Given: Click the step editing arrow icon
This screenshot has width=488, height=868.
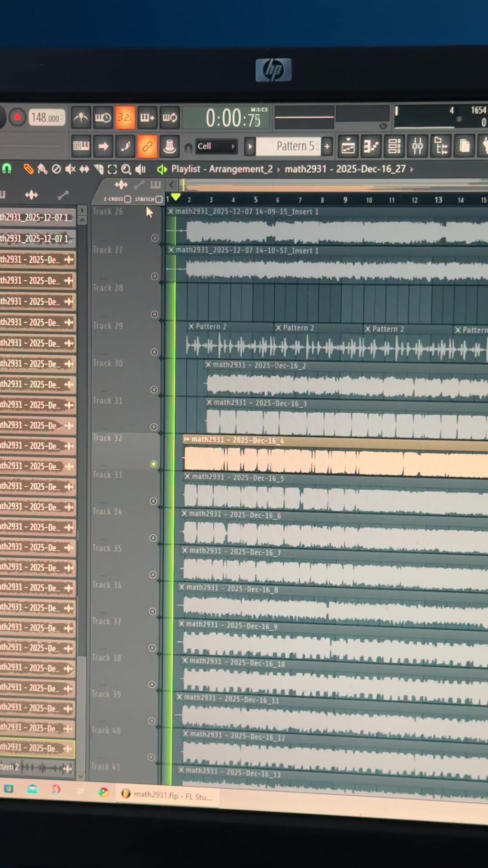Looking at the screenshot, I should (x=103, y=146).
